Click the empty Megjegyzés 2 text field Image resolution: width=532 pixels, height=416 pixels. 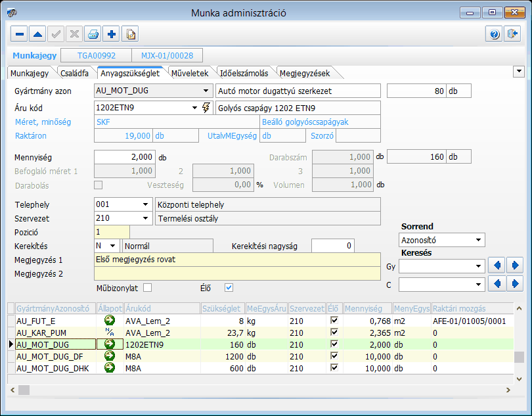tap(237, 273)
